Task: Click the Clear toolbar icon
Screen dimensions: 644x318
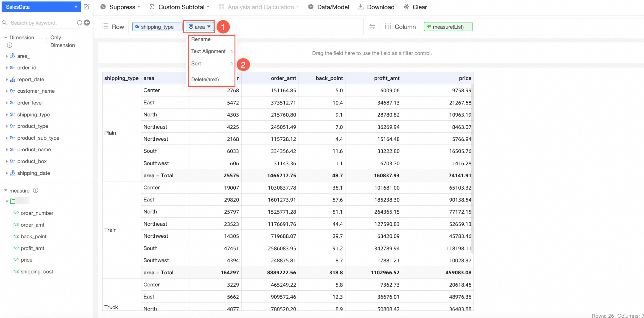Action: coord(406,7)
